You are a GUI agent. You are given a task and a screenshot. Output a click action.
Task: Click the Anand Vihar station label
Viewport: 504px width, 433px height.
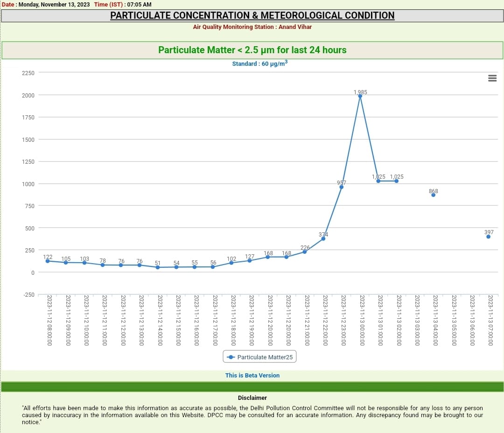252,27
